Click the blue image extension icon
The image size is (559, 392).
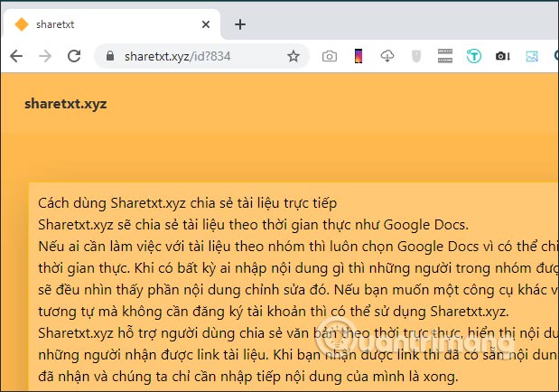click(x=532, y=56)
